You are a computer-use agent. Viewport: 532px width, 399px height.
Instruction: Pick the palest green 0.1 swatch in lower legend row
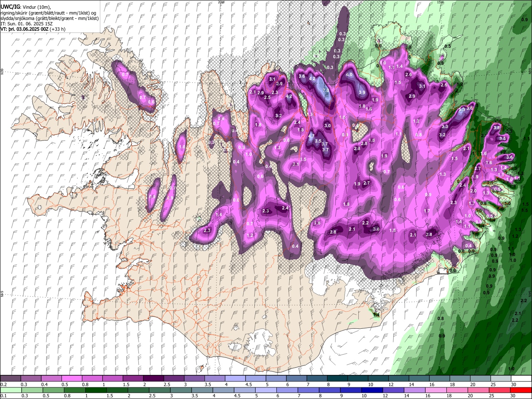point(11,390)
